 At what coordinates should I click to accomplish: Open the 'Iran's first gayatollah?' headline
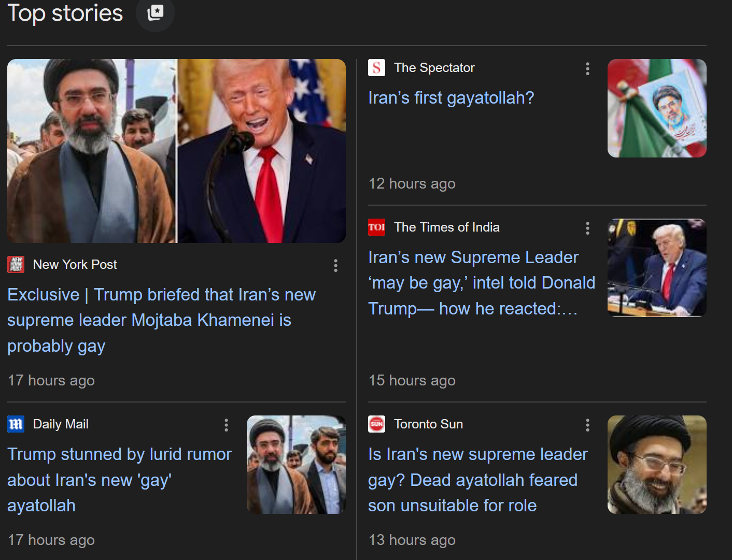point(451,98)
